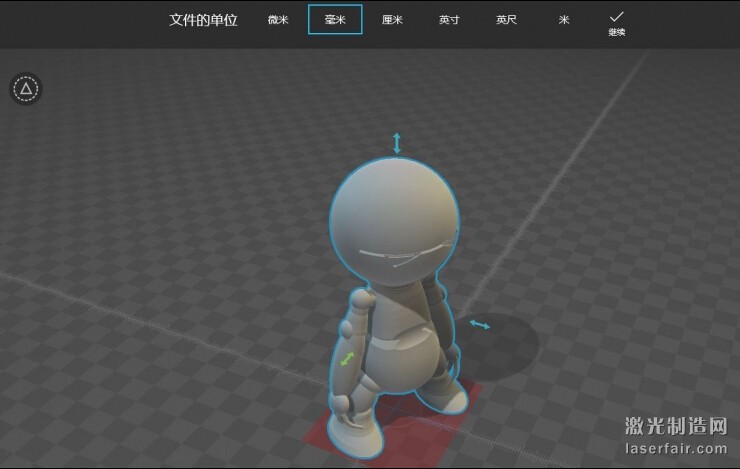Select 米 (meter) as the unit
This screenshot has height=469, width=740.
[563, 20]
